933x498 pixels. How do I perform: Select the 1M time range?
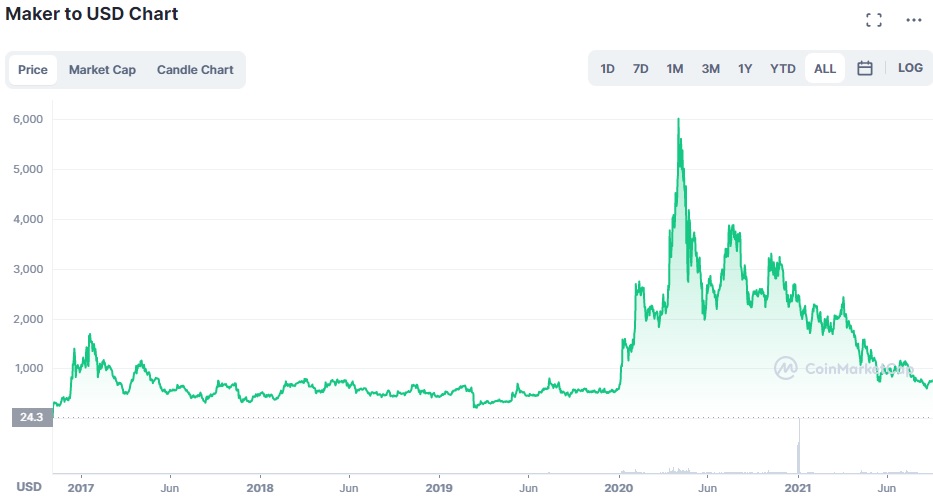click(675, 68)
